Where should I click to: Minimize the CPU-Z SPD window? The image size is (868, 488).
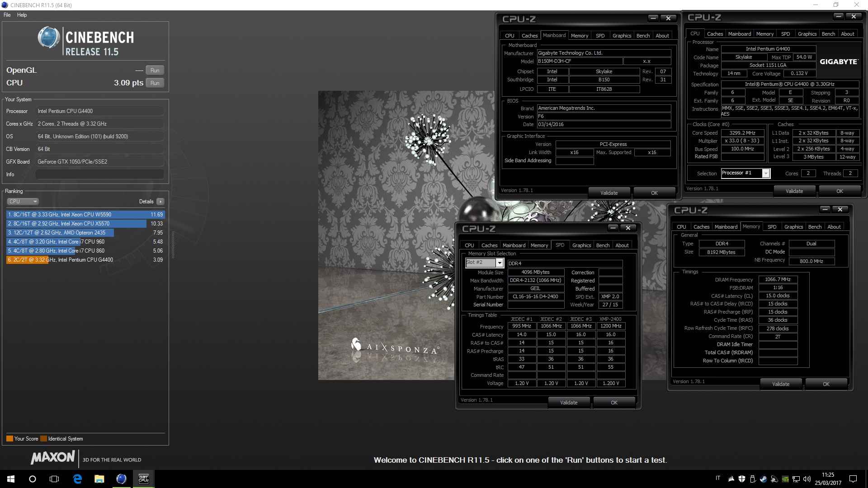[613, 228]
